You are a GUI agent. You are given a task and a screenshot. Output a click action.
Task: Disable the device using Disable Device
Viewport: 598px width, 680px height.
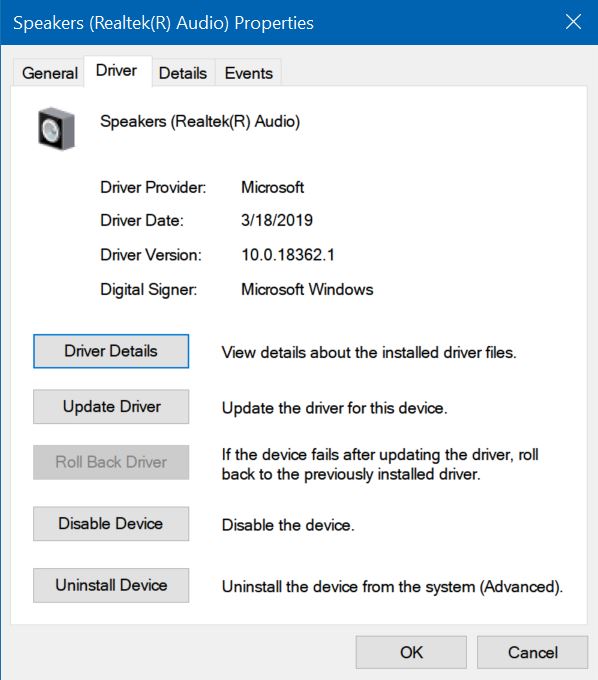(x=111, y=523)
